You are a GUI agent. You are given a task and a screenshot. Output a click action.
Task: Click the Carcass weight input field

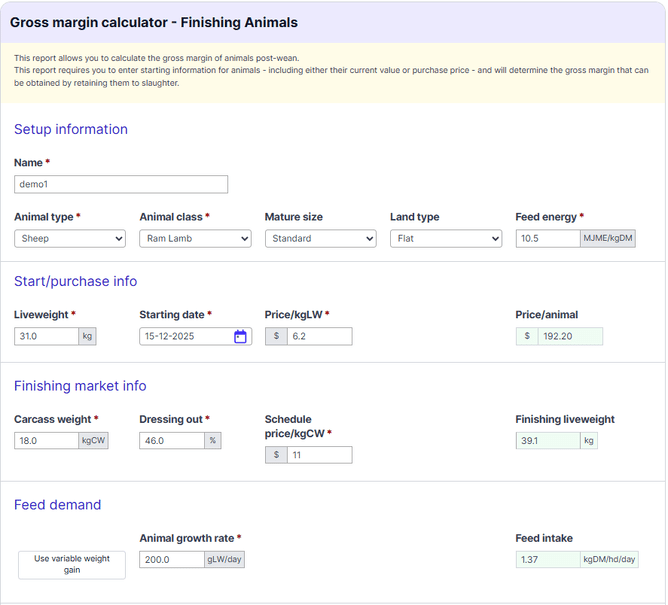[47, 441]
